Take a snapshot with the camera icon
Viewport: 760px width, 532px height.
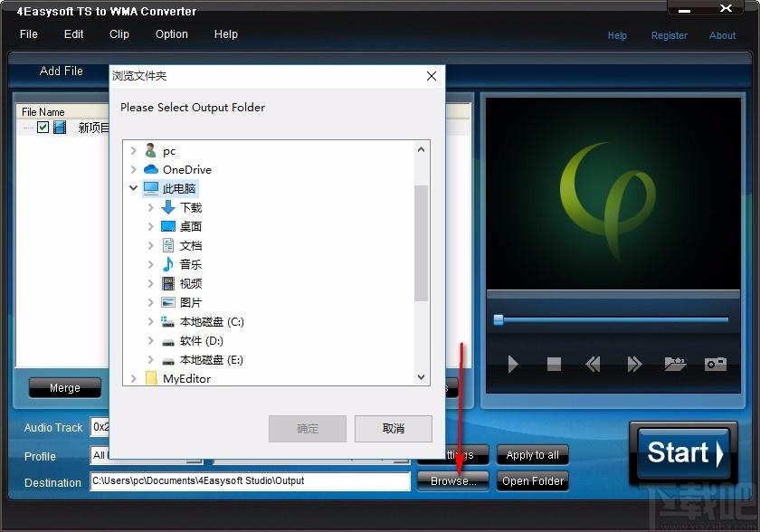716,364
